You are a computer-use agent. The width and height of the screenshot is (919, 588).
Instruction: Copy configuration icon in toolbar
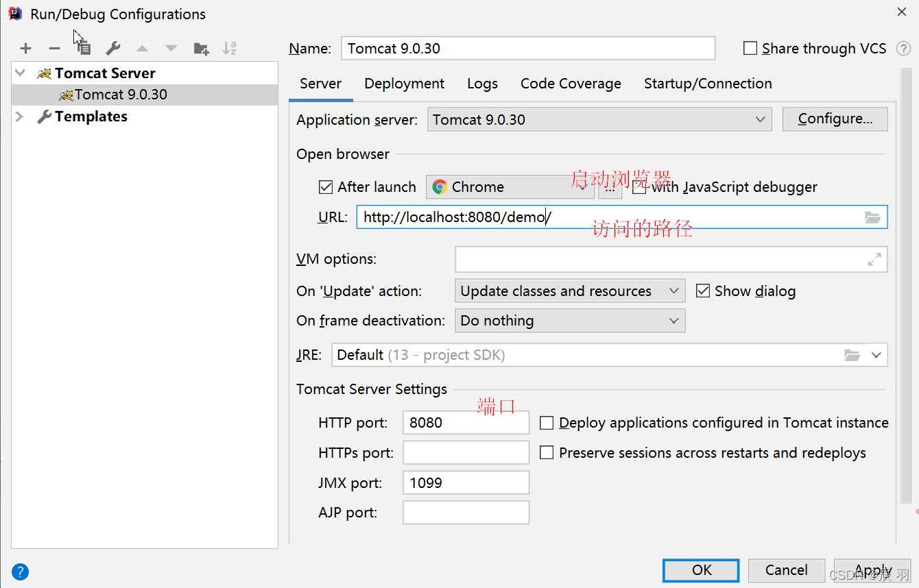[84, 49]
